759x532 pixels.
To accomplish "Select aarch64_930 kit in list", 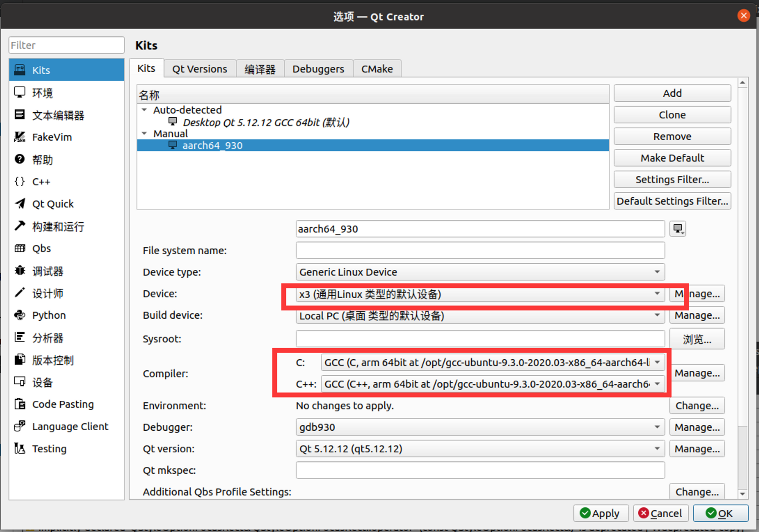I will click(373, 145).
